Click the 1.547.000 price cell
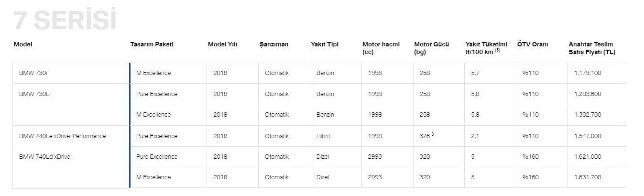Screen dimensions: 644x196 [x=588, y=136]
